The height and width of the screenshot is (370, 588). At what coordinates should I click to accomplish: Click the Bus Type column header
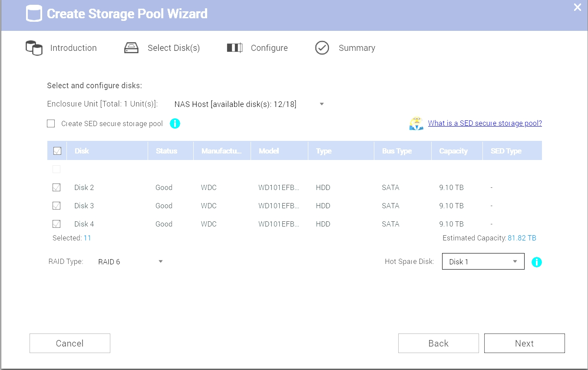pos(396,150)
